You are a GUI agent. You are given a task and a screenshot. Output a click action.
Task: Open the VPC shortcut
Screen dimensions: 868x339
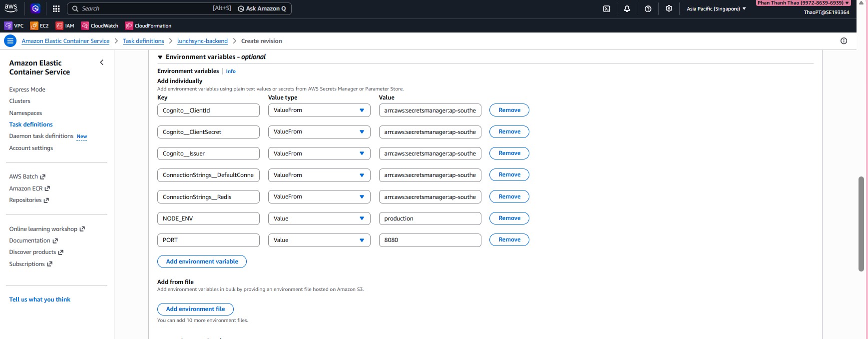[x=14, y=25]
